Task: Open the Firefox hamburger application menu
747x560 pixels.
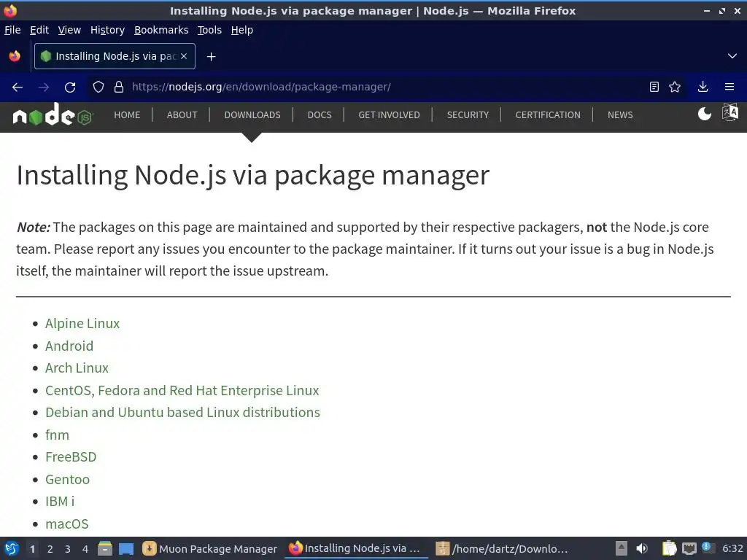Action: [x=729, y=87]
